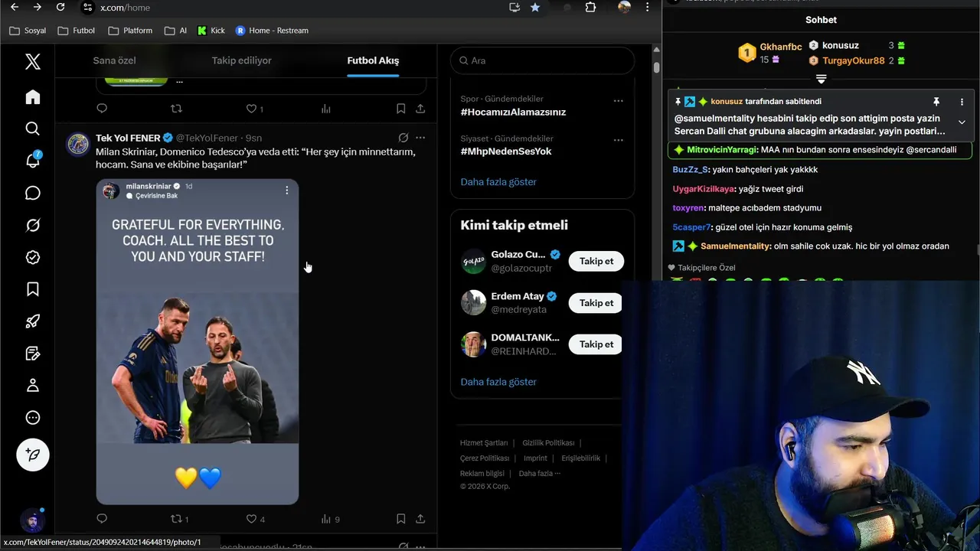The width and height of the screenshot is (980, 551).
Task: Share the Tek Yol FENER post
Action: pyautogui.click(x=420, y=519)
